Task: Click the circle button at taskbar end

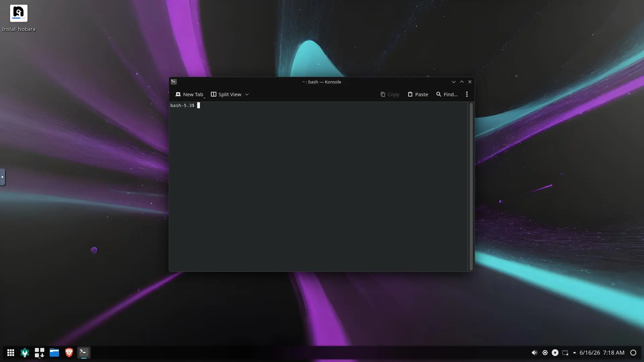Action: coord(633,353)
